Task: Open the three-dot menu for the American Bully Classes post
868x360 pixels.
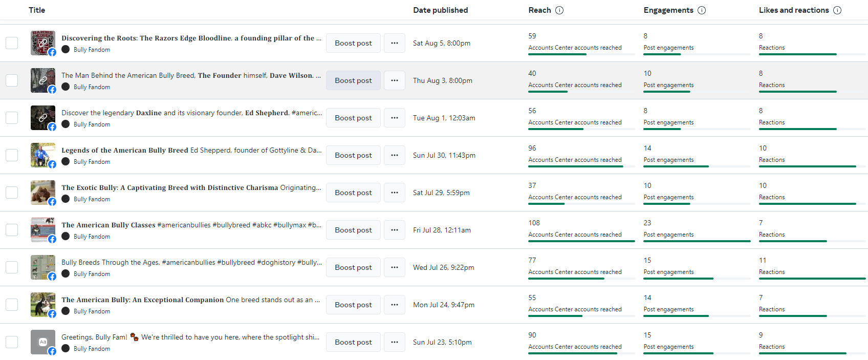Action: pos(395,230)
